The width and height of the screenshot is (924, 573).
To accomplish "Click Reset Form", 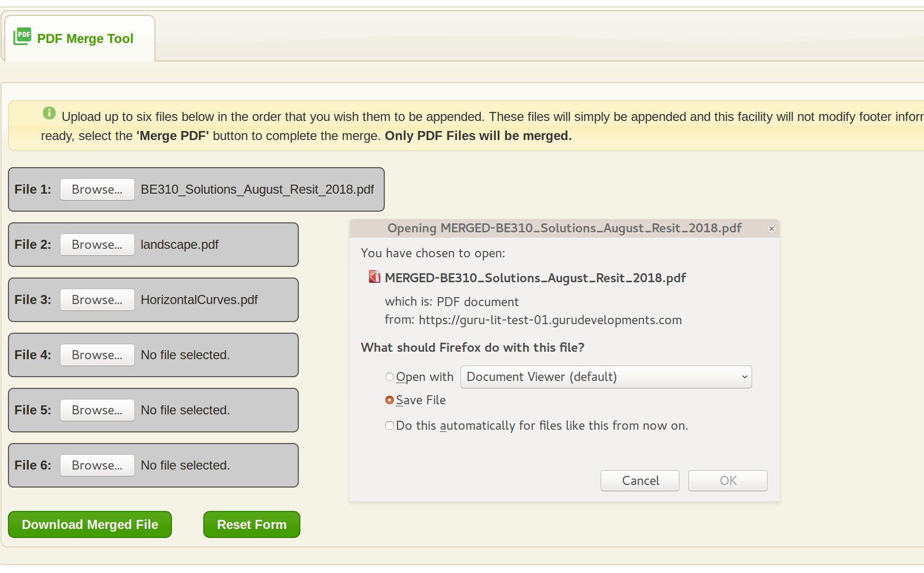I will coord(251,524).
